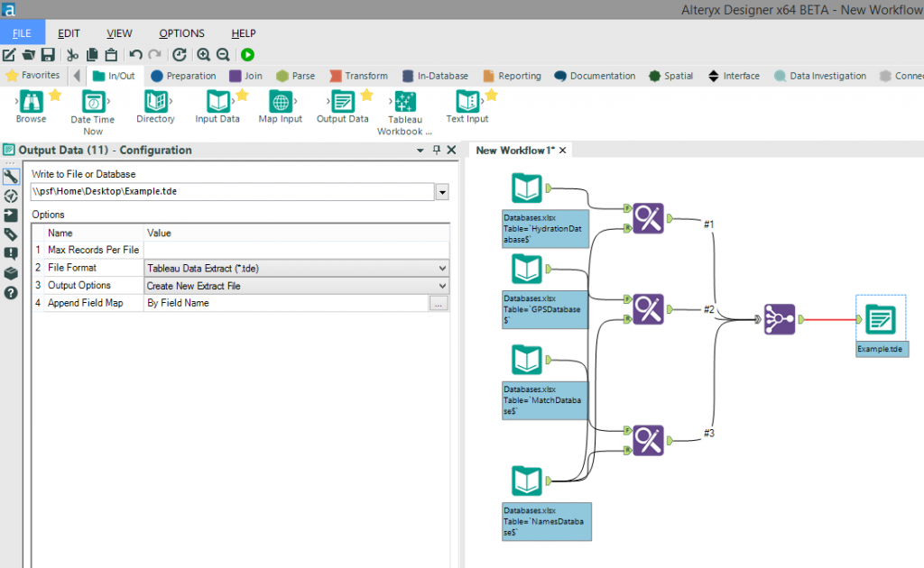Open the File Format dropdown
Screen dimensions: 924x568
(442, 269)
